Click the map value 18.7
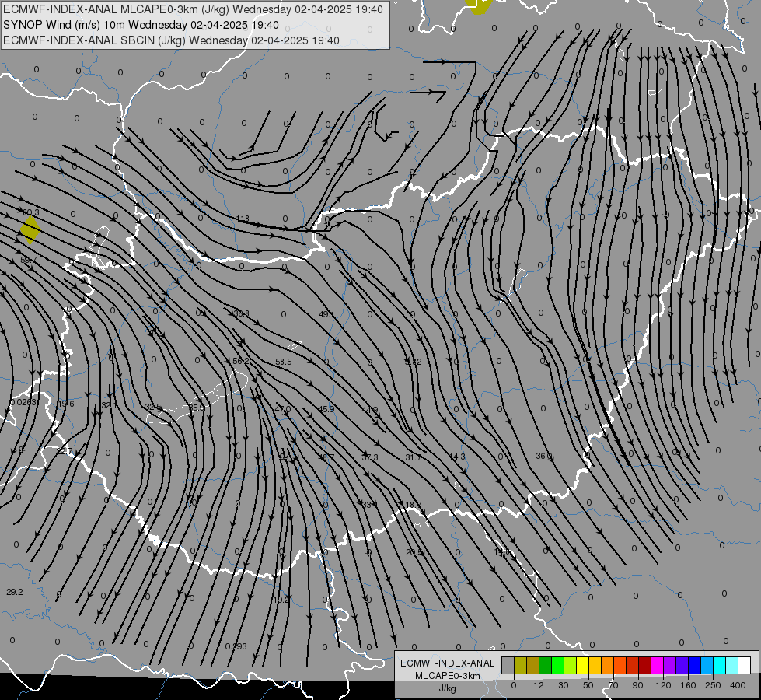 413,505
